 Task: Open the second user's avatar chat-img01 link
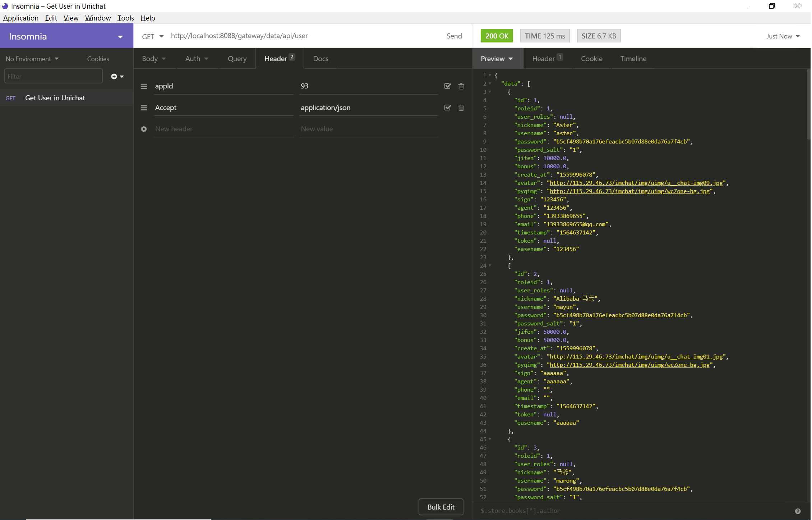(x=636, y=357)
